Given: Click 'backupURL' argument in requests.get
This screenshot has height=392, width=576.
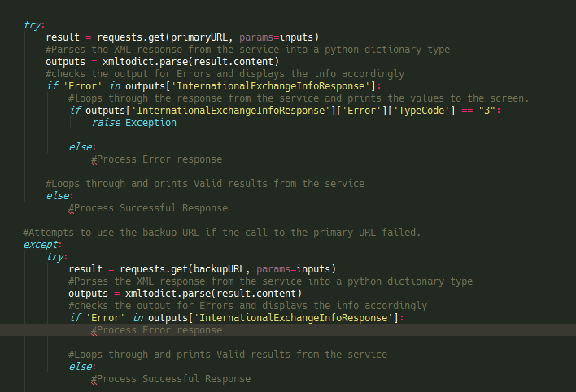Looking at the screenshot, I should (219, 269).
